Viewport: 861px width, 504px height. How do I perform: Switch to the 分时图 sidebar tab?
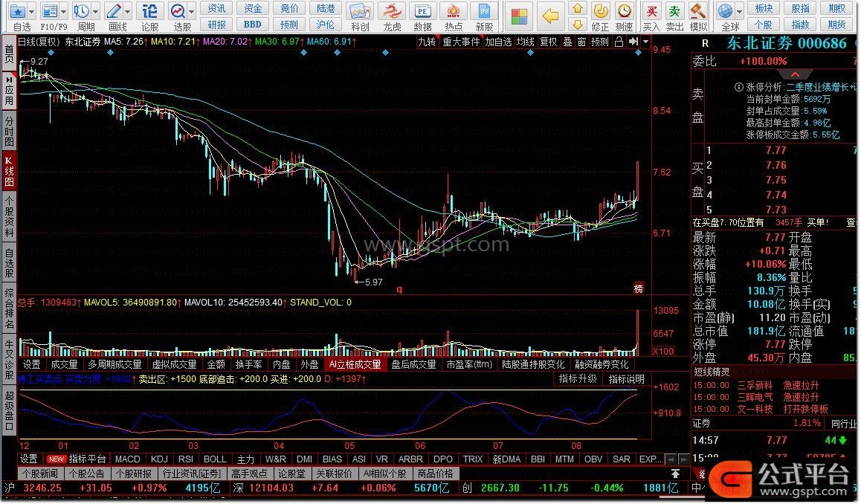pos(9,132)
